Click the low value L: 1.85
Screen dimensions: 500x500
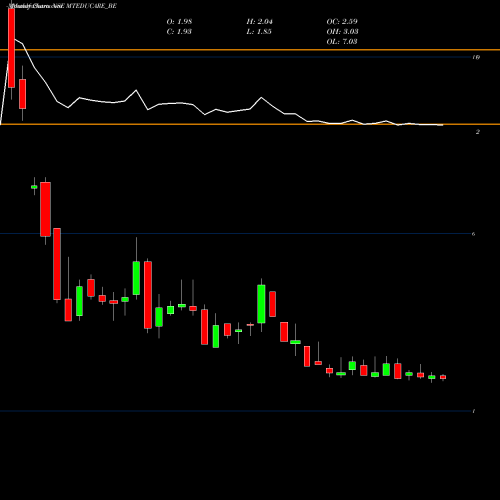tap(259, 32)
